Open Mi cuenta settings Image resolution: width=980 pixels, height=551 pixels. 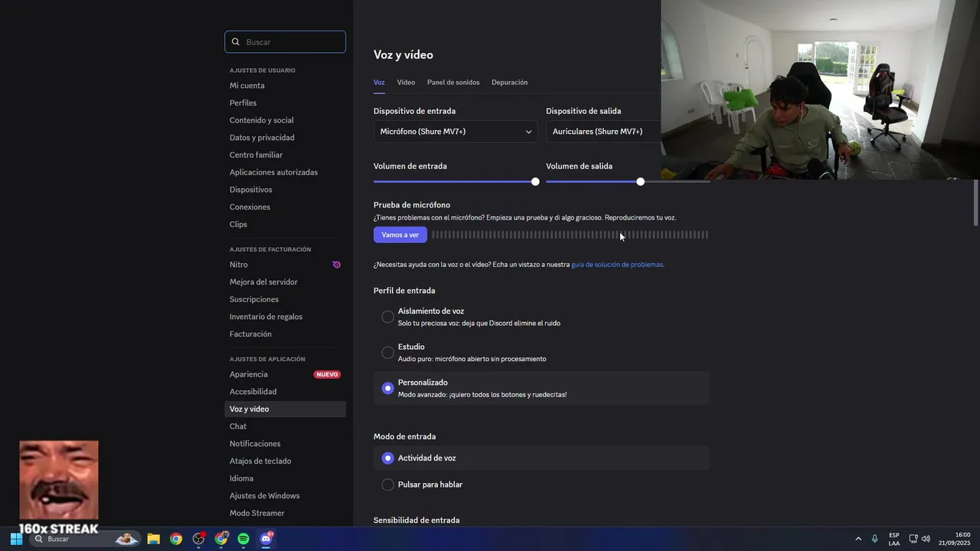(x=285, y=86)
